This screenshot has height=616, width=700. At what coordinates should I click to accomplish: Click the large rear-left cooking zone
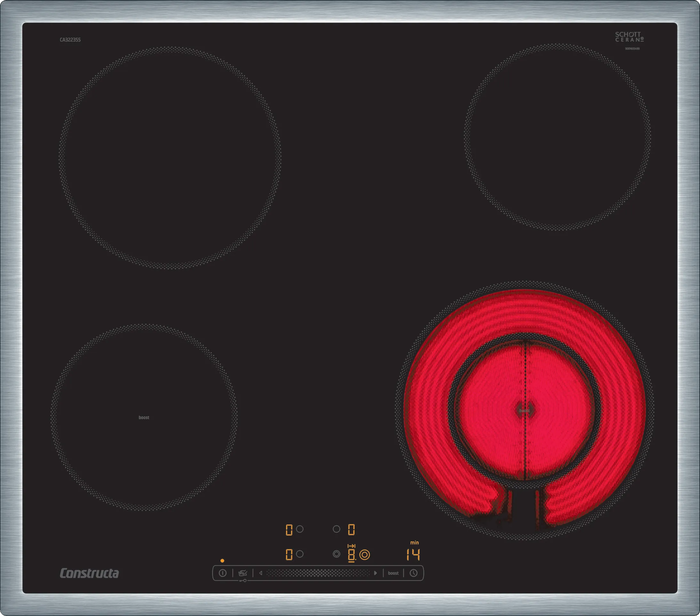coord(170,158)
